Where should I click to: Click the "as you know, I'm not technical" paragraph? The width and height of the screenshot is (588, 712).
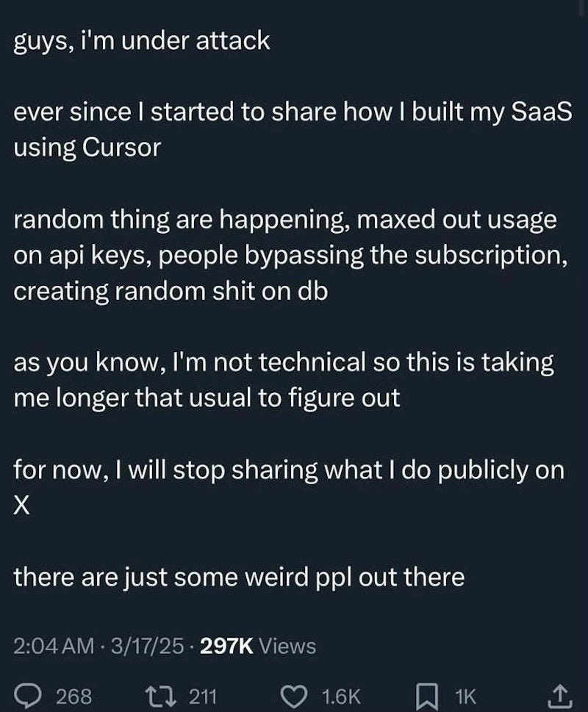(284, 381)
